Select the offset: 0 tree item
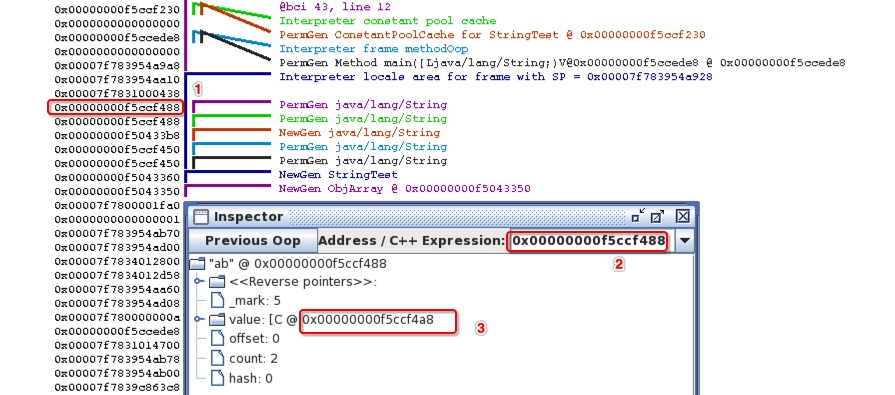This screenshot has width=895, height=395. coord(255,338)
